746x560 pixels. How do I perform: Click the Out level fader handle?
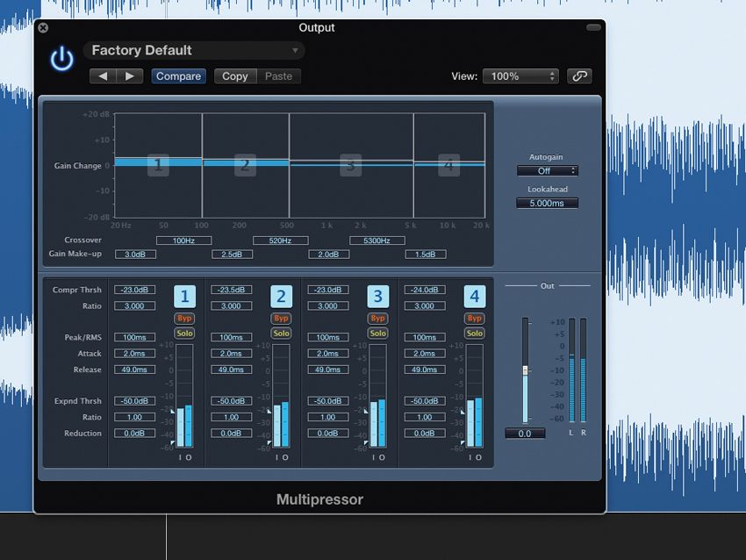click(525, 370)
